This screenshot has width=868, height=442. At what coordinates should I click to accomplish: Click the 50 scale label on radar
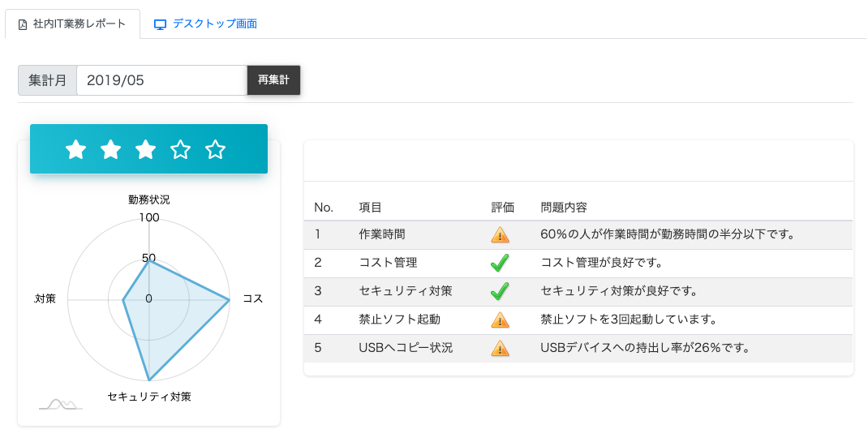149,258
